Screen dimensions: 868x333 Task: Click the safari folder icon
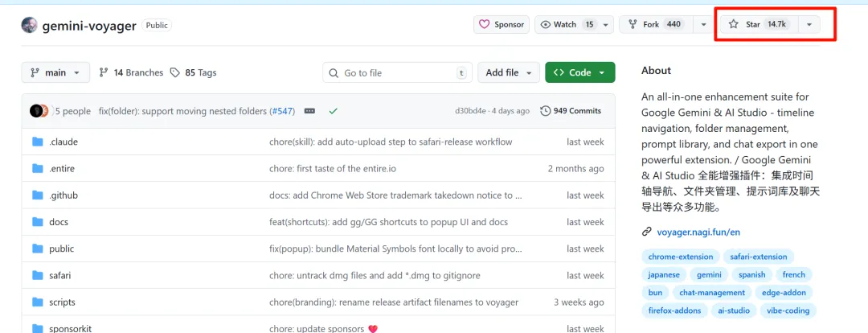click(38, 275)
